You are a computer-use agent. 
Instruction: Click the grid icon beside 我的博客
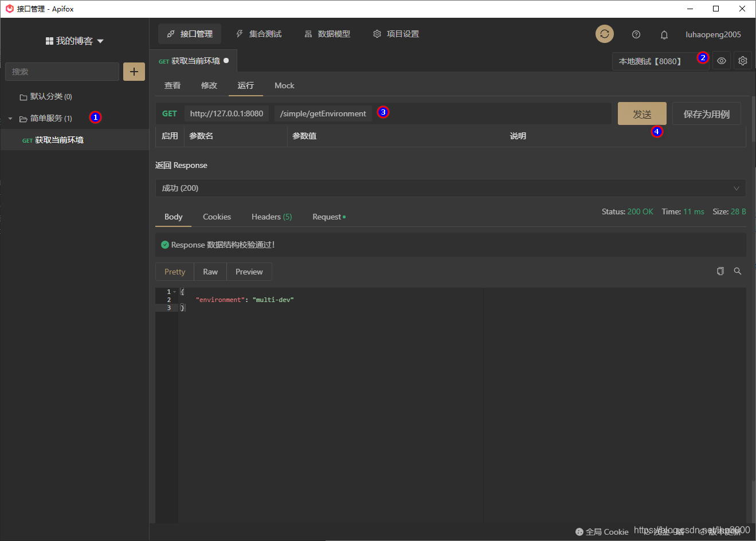(49, 41)
